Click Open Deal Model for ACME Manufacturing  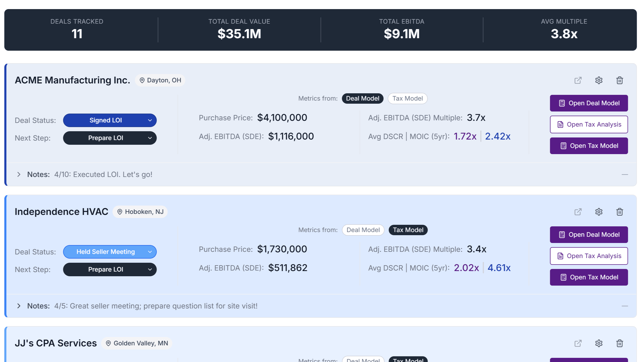589,103
